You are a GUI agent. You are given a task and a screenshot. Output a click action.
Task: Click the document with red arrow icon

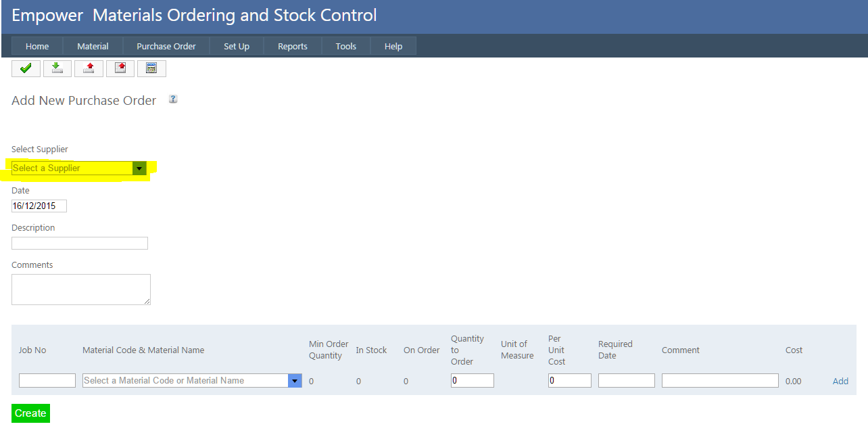(x=120, y=68)
